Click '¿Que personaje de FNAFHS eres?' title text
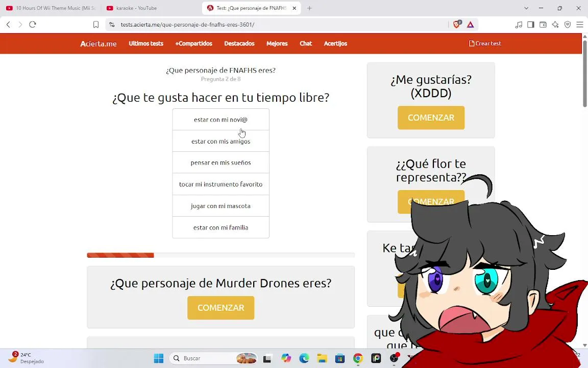Image resolution: width=588 pixels, height=368 pixels. click(x=221, y=70)
